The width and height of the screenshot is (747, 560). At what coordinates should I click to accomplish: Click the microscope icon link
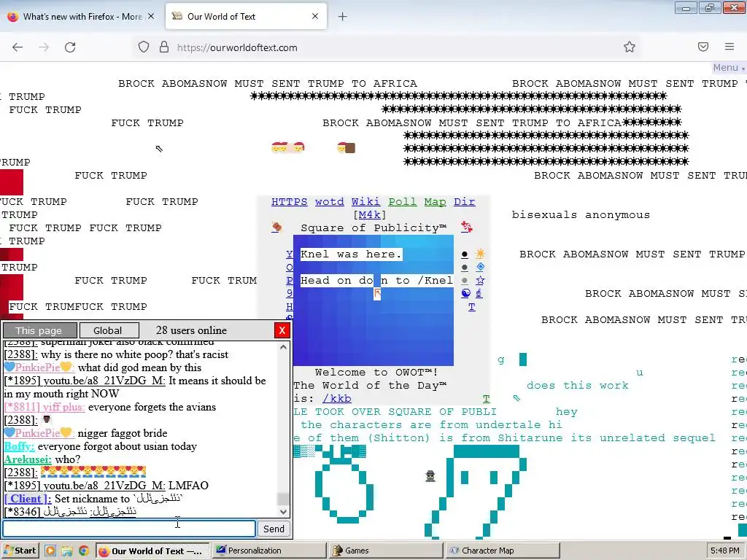pyautogui.click(x=479, y=293)
